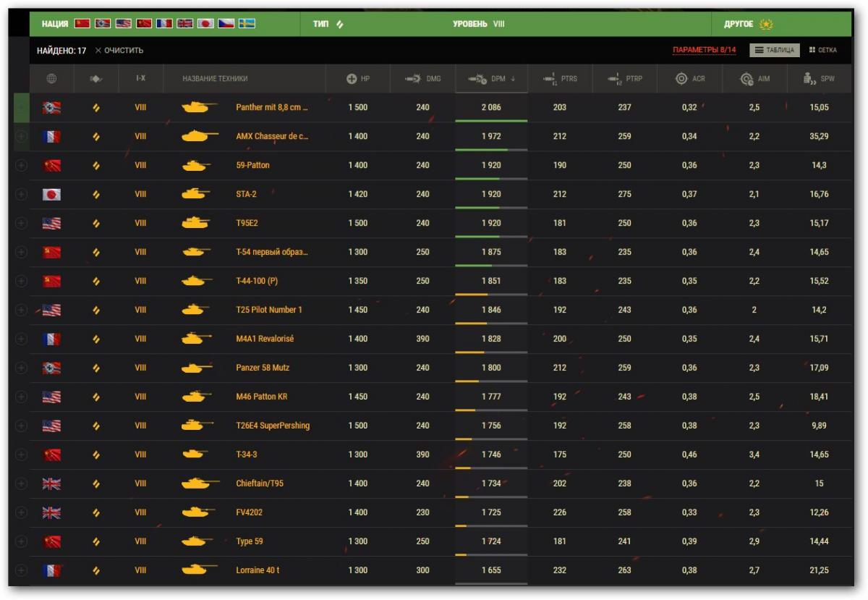868x600 pixels.
Task: Click DPM bar under 1 655 value
Action: [x=491, y=583]
